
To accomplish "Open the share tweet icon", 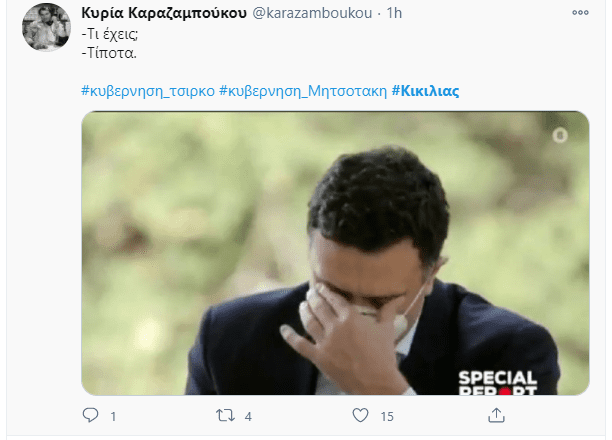I will click(496, 415).
